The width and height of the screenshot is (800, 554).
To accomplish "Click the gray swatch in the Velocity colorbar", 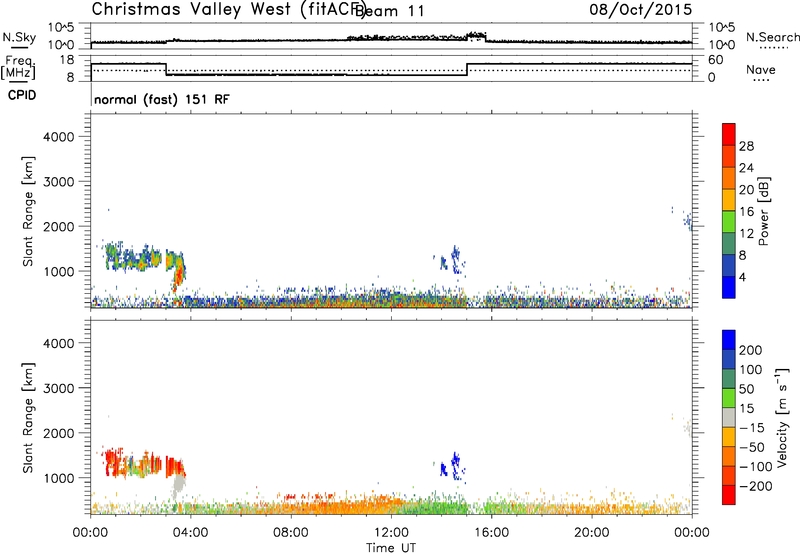I will pos(729,418).
